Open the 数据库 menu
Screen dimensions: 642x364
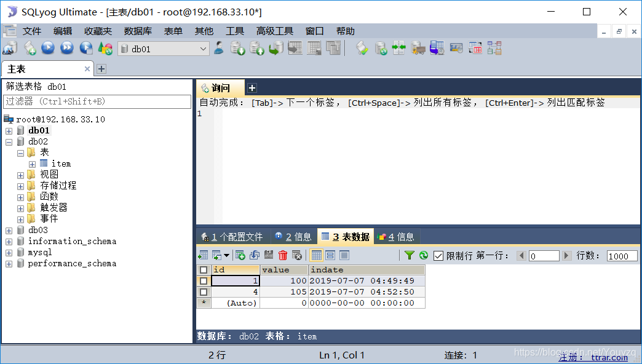tap(138, 31)
